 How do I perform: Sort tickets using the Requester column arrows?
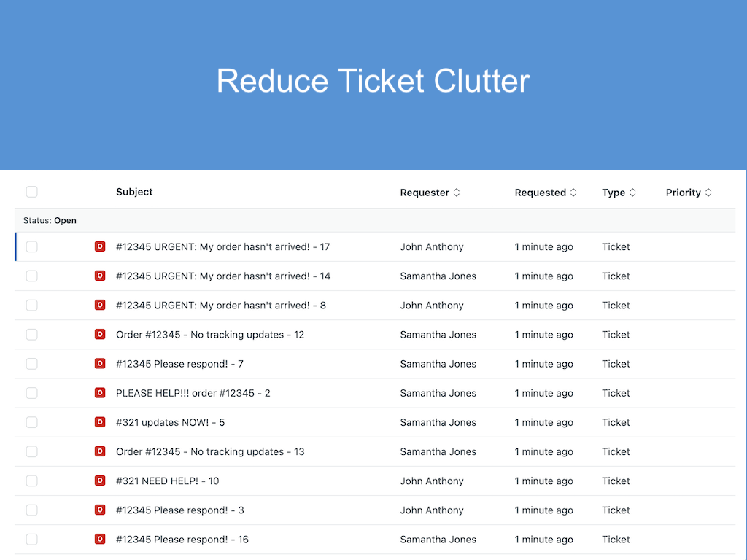tap(457, 192)
